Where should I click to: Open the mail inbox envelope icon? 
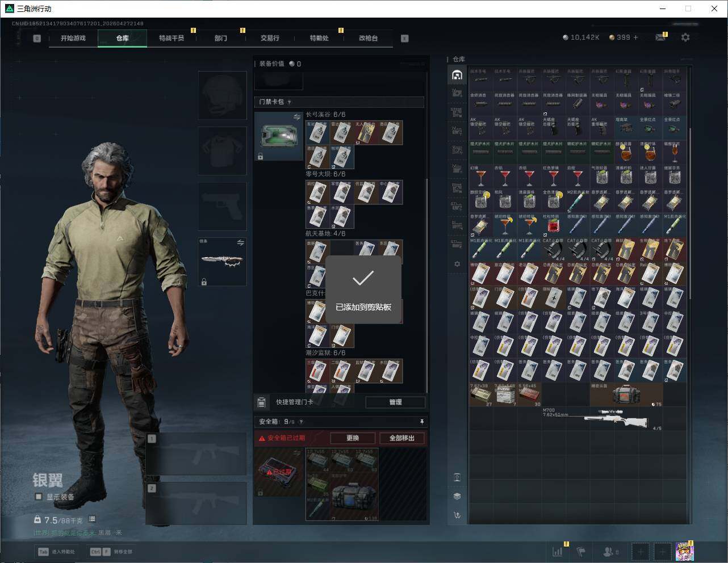660,37
